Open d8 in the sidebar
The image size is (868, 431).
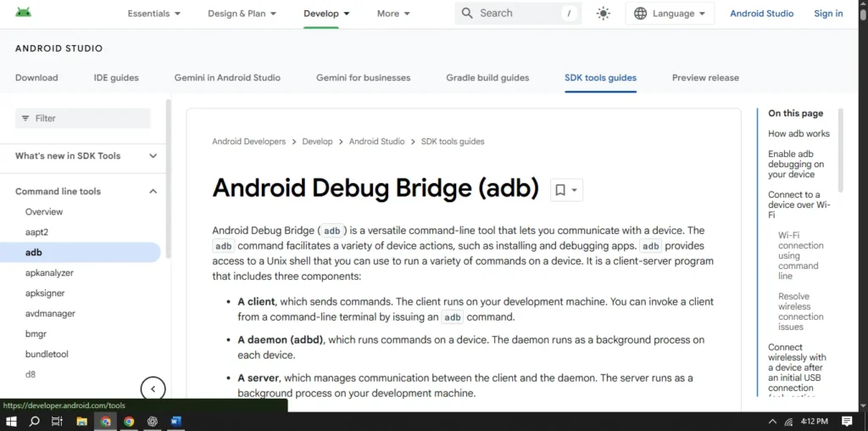coord(30,374)
